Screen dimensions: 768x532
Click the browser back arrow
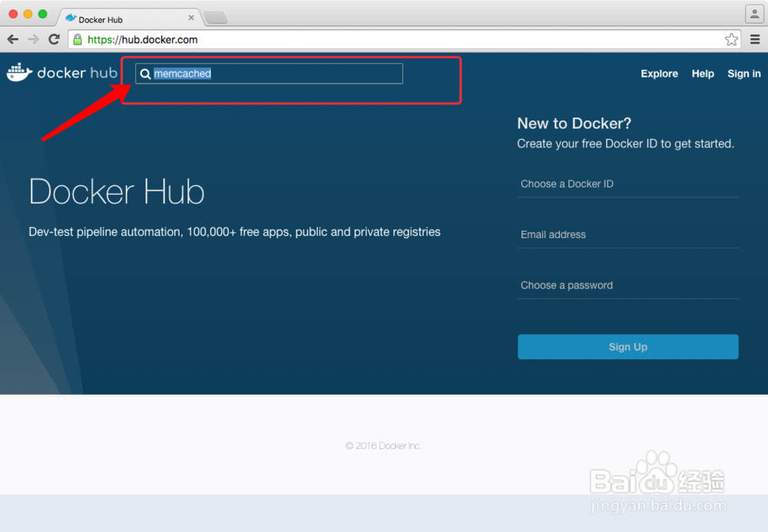click(x=13, y=40)
